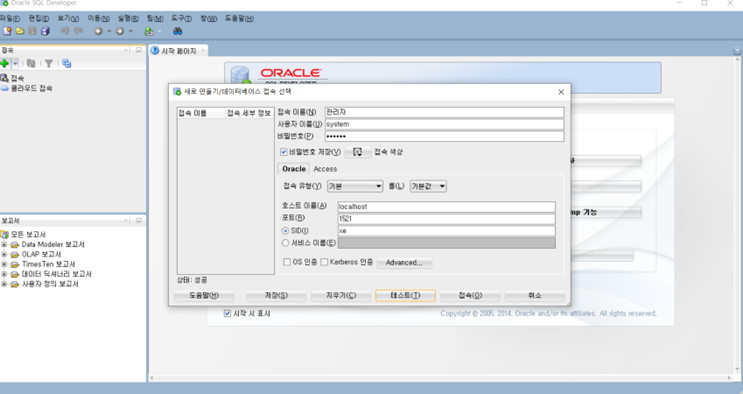This screenshot has height=394, width=743.
Task: Open the 보기 menu
Action: click(68, 18)
